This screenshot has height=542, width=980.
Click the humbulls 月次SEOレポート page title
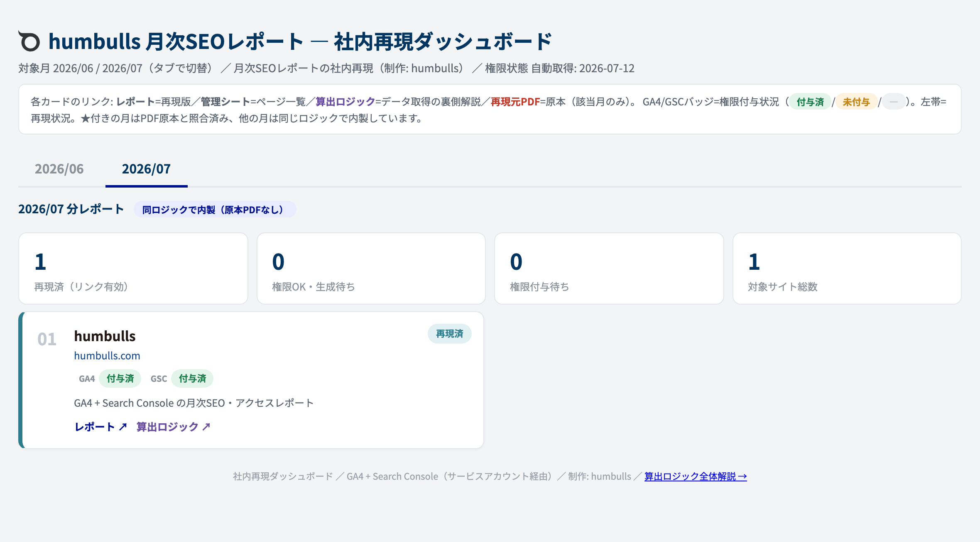point(300,42)
